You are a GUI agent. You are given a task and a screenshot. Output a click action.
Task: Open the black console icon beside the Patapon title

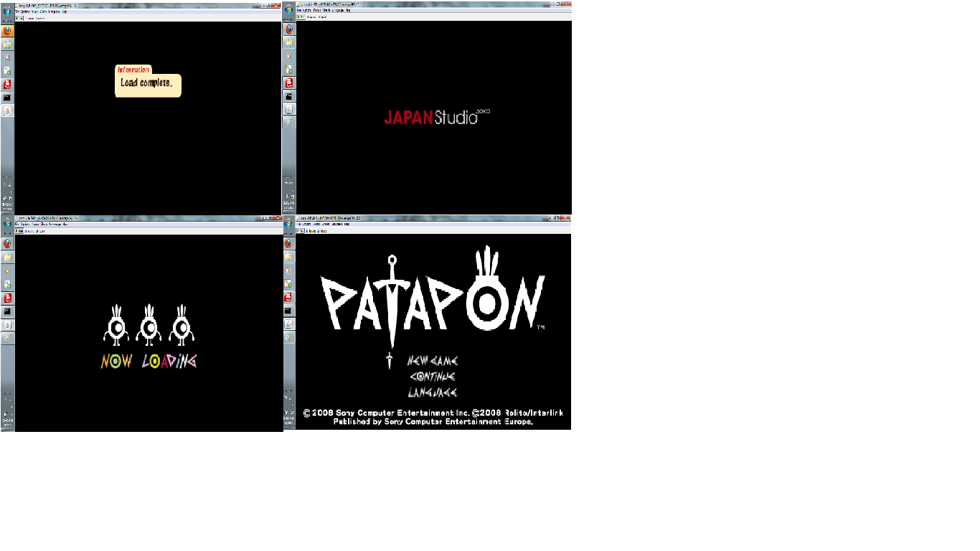click(x=288, y=310)
